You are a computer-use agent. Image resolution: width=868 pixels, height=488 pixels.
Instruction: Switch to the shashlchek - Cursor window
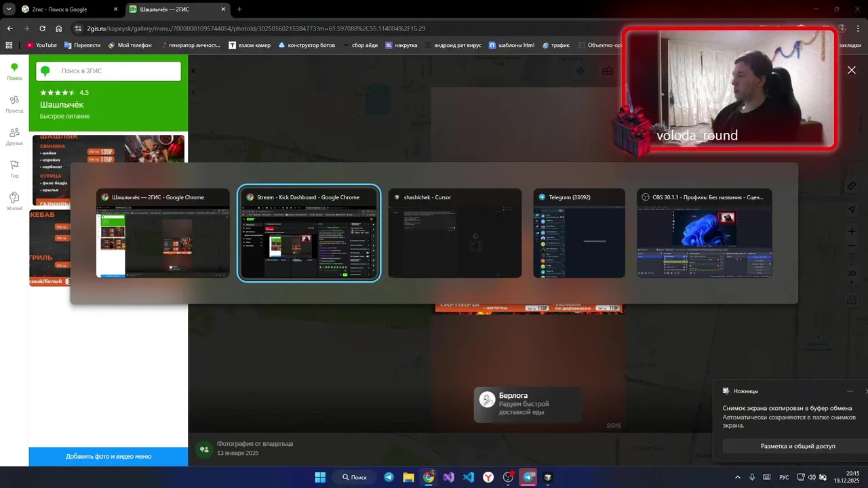(x=455, y=233)
